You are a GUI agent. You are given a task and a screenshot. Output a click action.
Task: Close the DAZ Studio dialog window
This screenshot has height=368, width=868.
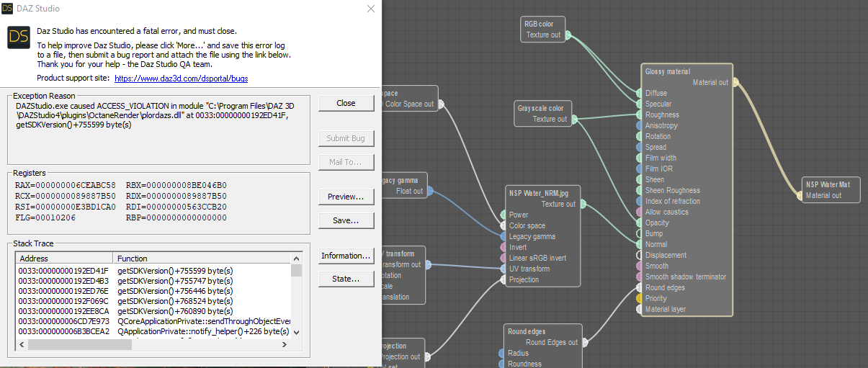370,9
